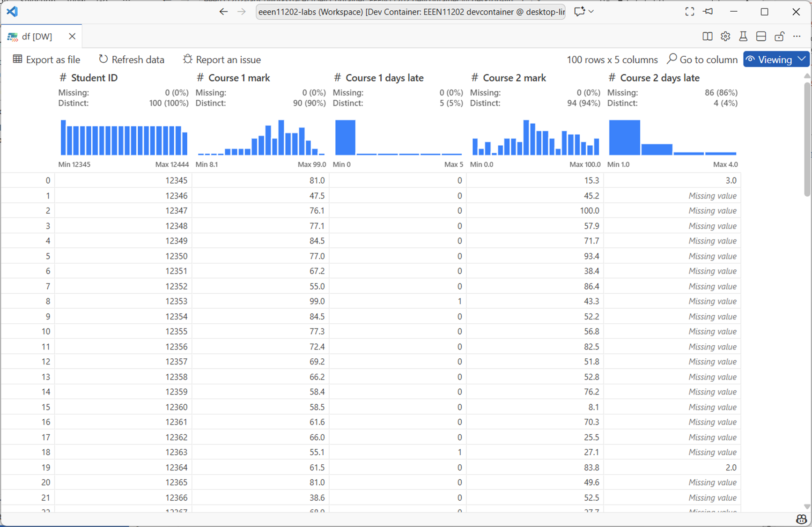Click the go forward arrow

pos(242,12)
